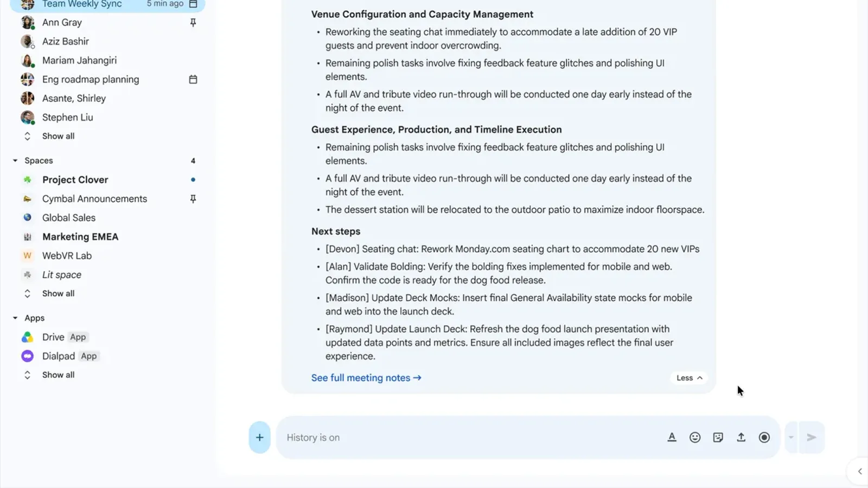Click the History is on message field
Screen dimensions: 868x488
471,437
